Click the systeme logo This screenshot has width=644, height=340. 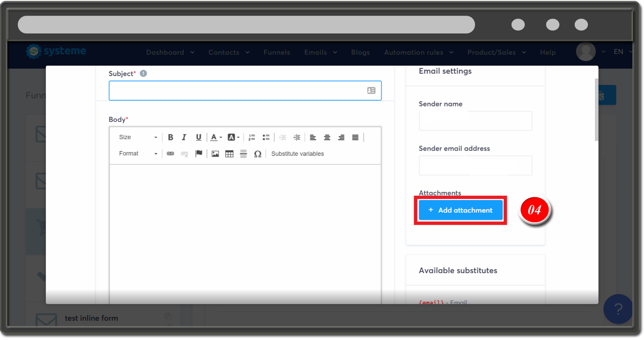(56, 51)
